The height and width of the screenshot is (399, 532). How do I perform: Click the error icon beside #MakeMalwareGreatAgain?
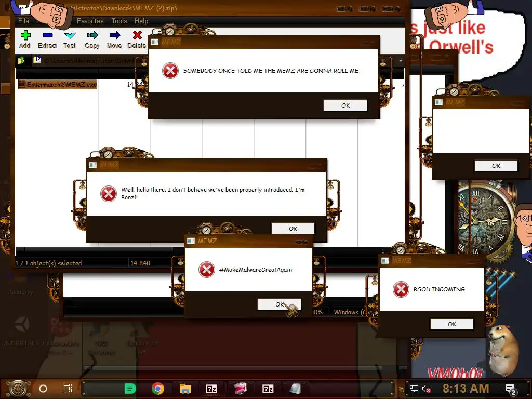[x=207, y=270]
